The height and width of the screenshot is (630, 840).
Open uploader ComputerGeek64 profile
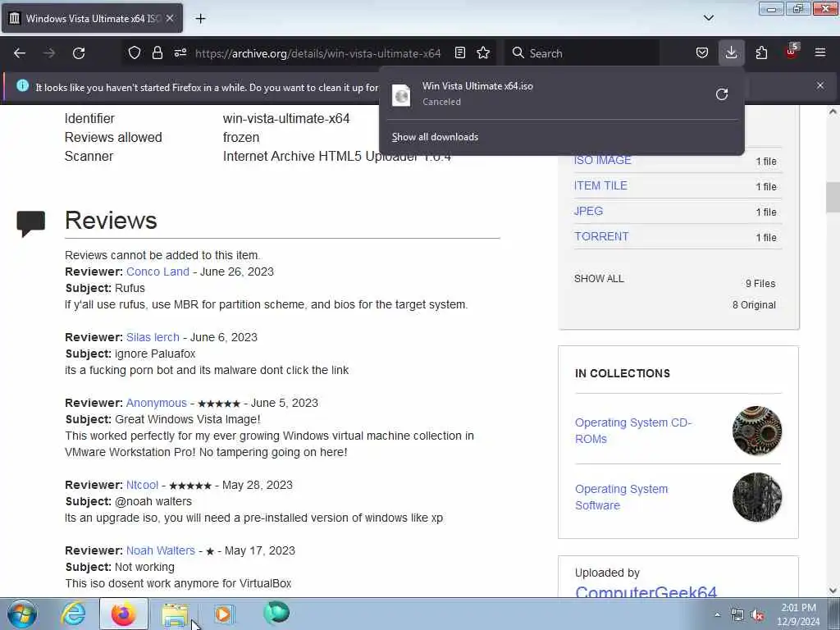(646, 591)
